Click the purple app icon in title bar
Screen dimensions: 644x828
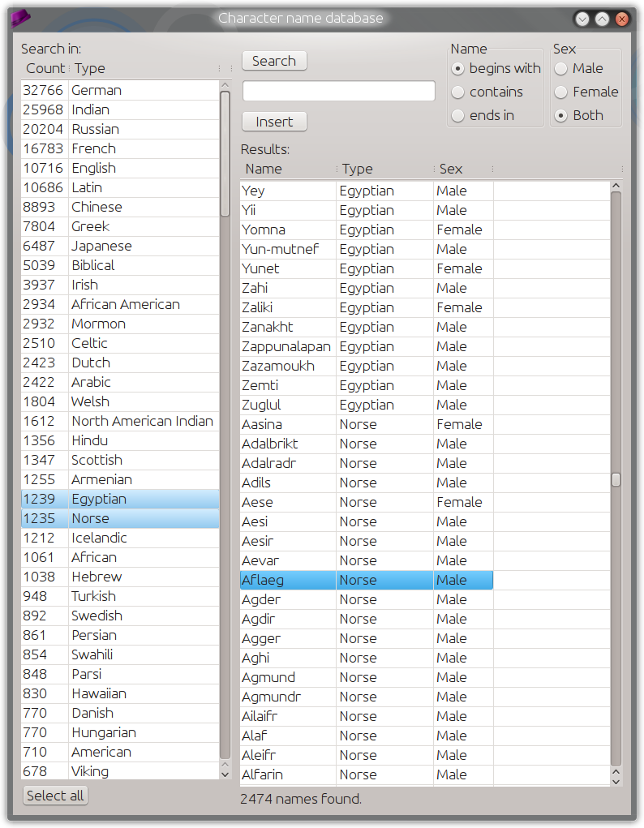(x=20, y=19)
